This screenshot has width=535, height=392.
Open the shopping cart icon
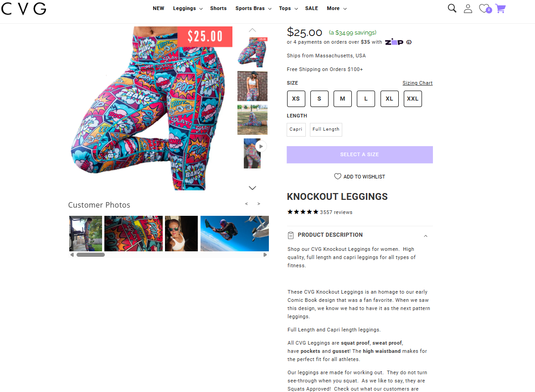(500, 9)
